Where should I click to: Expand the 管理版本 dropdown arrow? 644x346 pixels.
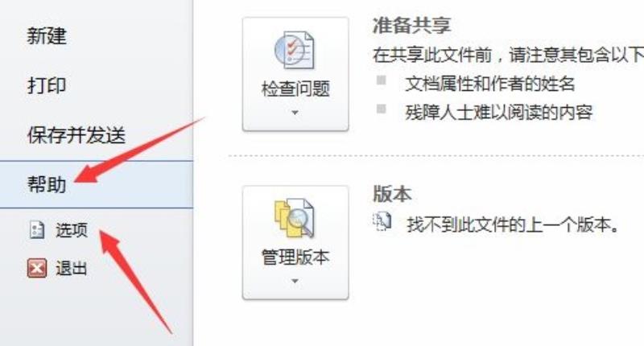(x=295, y=281)
